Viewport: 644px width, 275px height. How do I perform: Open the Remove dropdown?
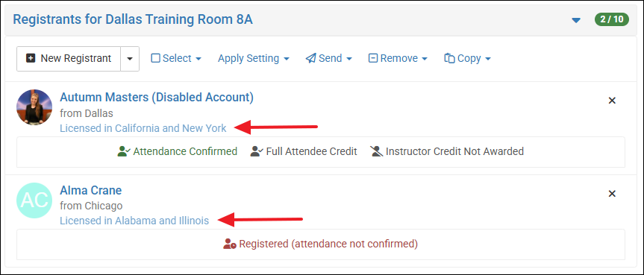pos(398,59)
